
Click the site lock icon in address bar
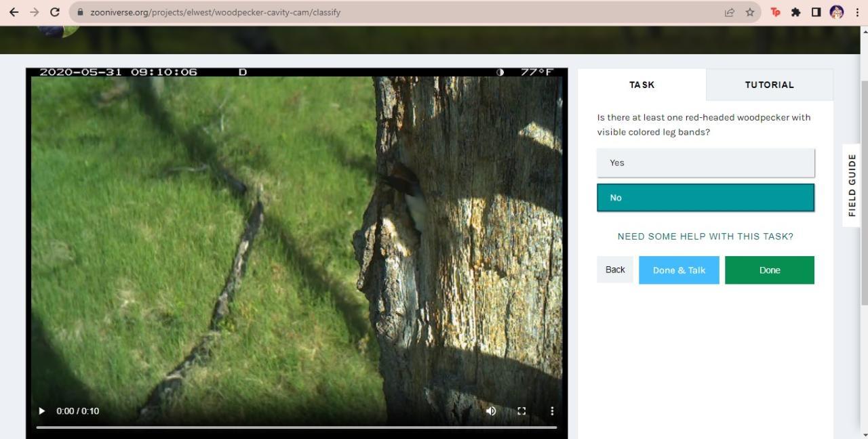coord(80,12)
